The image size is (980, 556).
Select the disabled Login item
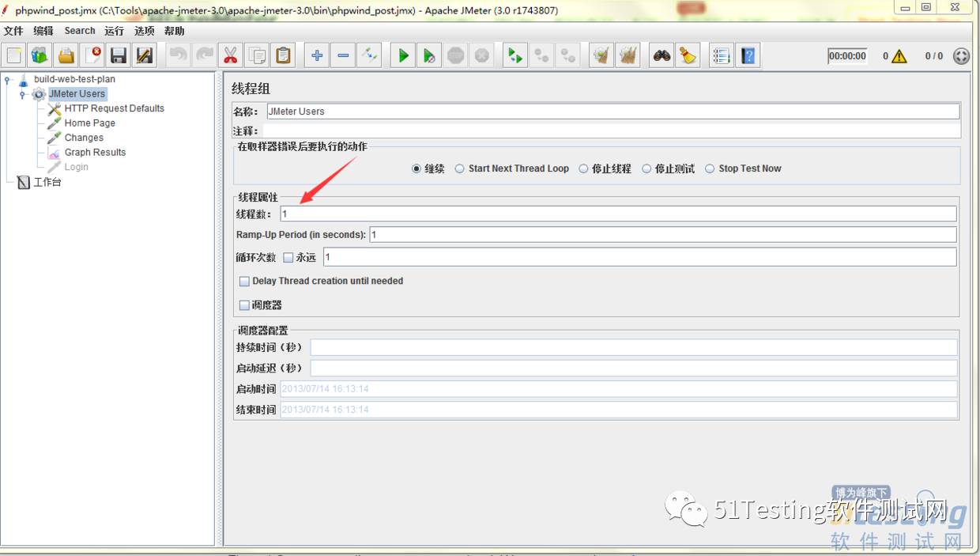click(x=76, y=167)
